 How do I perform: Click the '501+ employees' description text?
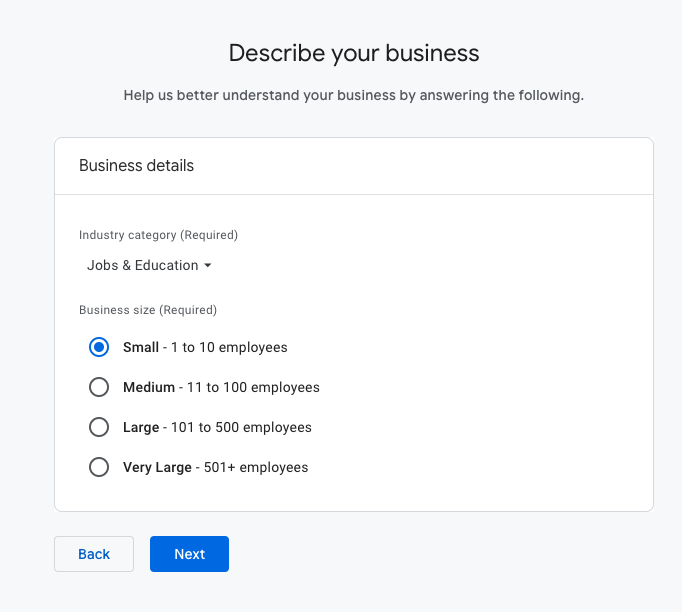tap(256, 467)
